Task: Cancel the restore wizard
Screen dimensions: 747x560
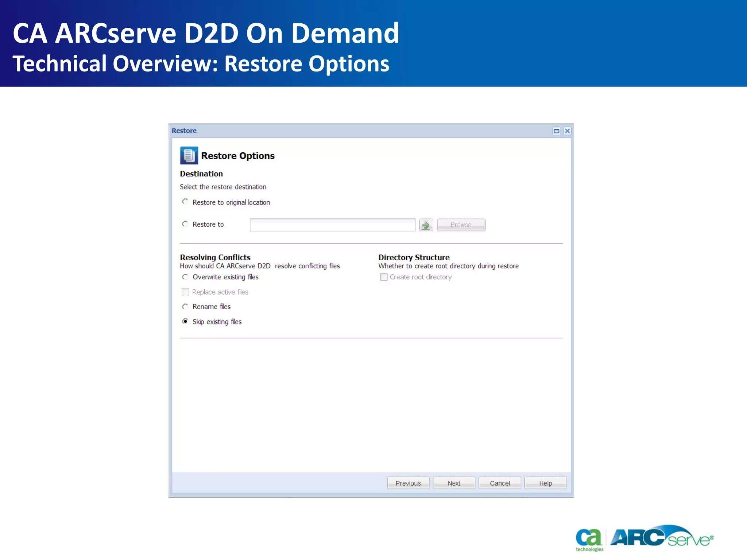Action: [500, 483]
